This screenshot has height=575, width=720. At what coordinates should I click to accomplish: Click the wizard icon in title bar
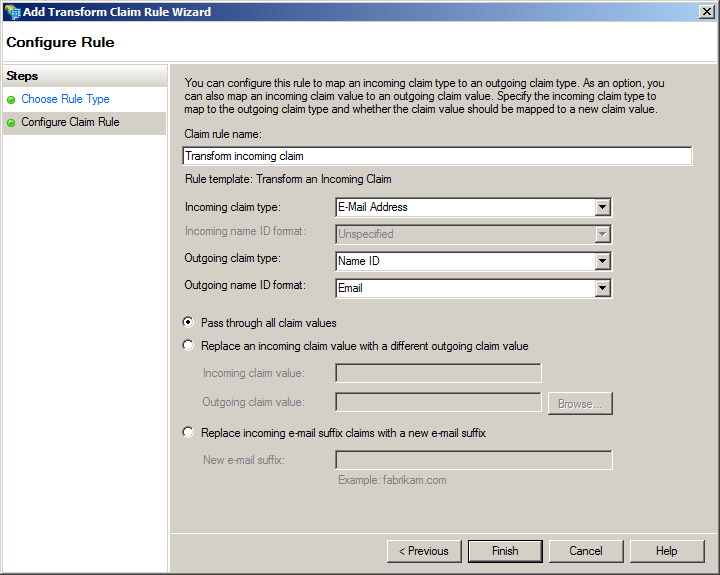pyautogui.click(x=12, y=12)
